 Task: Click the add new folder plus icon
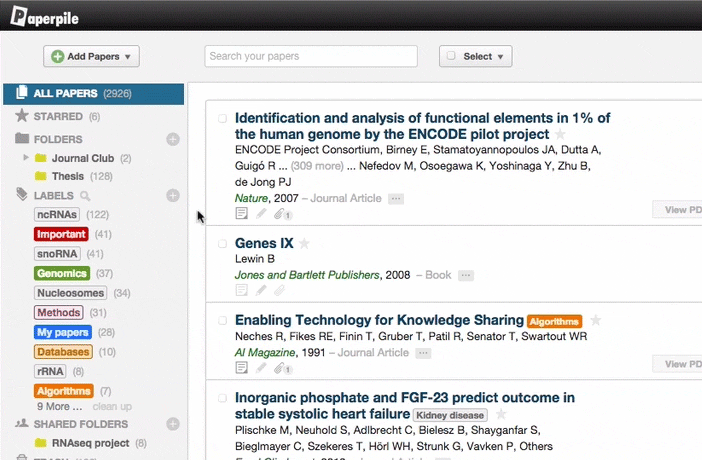click(x=172, y=139)
